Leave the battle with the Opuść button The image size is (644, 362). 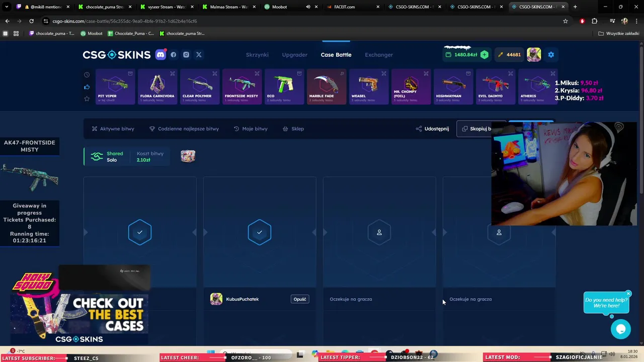(300, 299)
